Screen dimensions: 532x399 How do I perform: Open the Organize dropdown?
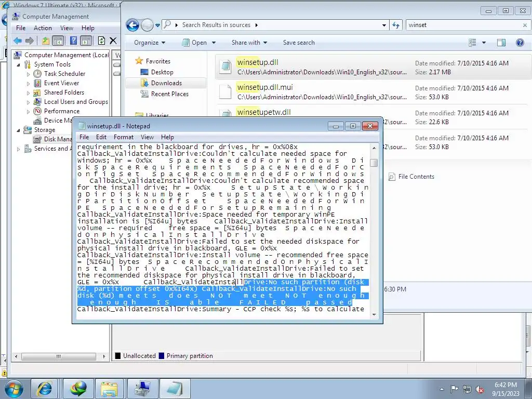tap(150, 43)
